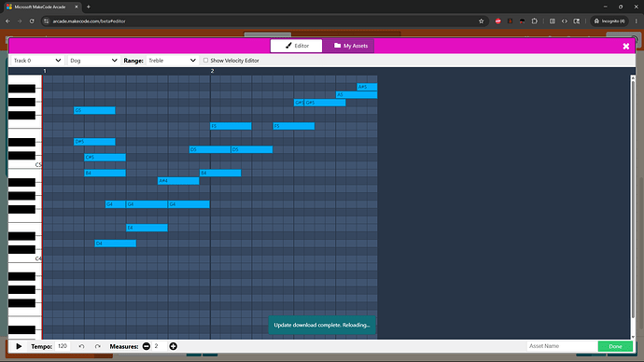
Task: Play the song with the play button
Action: [19, 346]
